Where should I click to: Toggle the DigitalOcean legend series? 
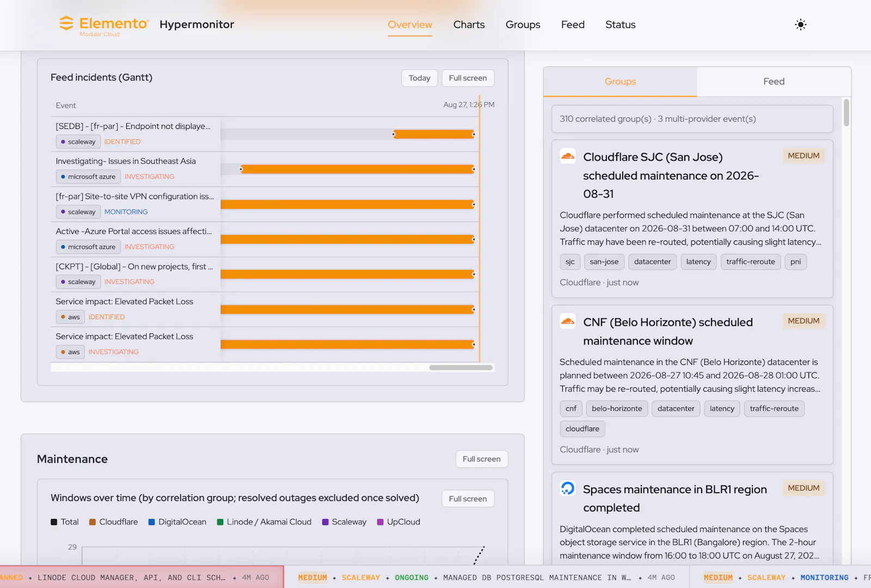tap(177, 522)
